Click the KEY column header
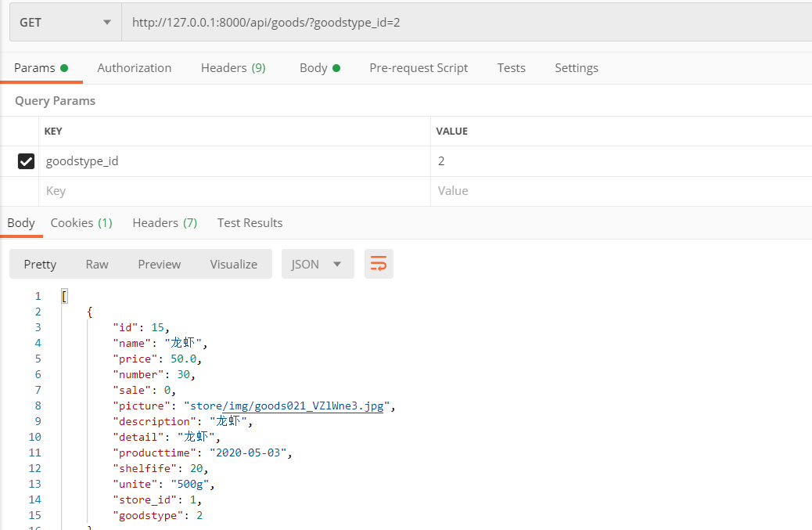This screenshot has height=530, width=812. pos(53,131)
